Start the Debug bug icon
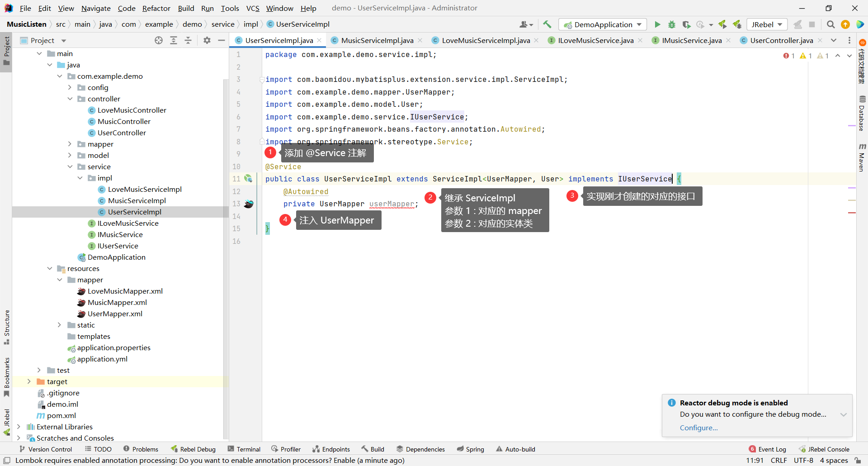Viewport: 868px width, 466px height. (672, 24)
